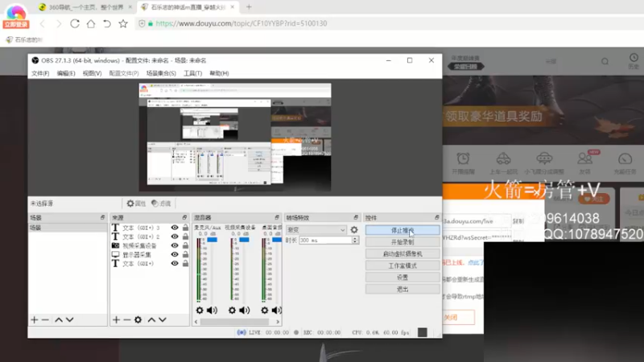Go to browser home page icon
The width and height of the screenshot is (644, 362).
91,23
